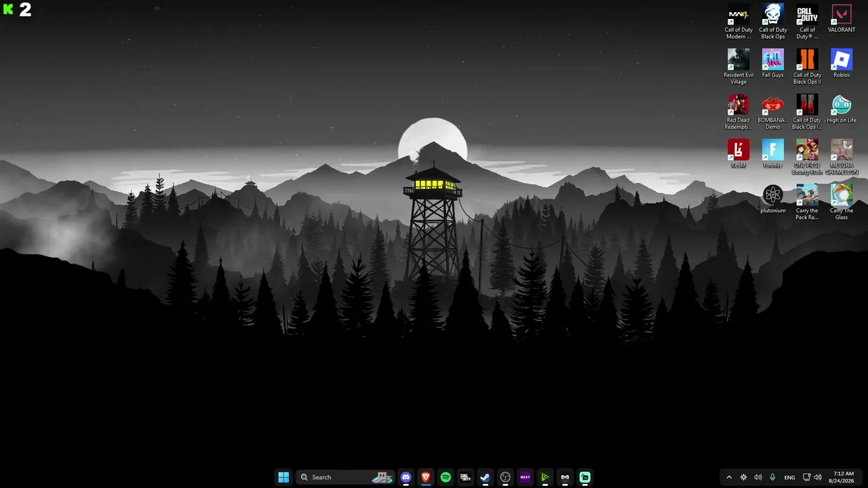Select the Call of Duty® desktop shortcut

click(x=807, y=22)
